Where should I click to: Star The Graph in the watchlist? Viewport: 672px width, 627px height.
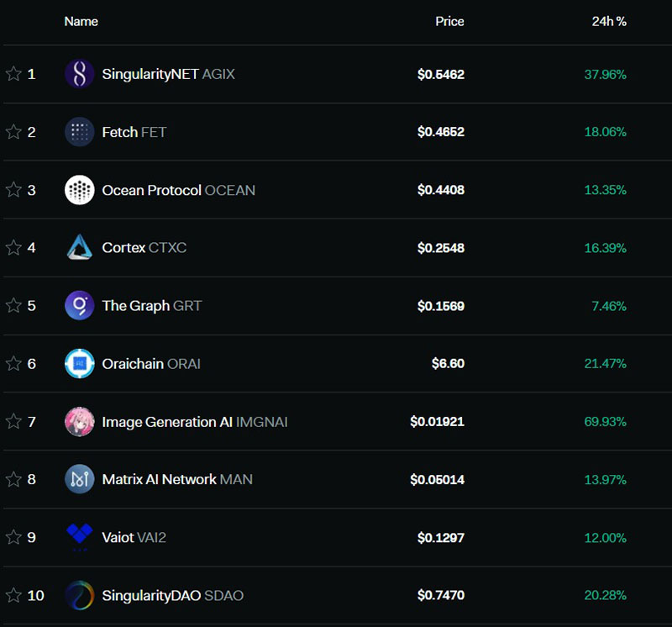click(13, 306)
